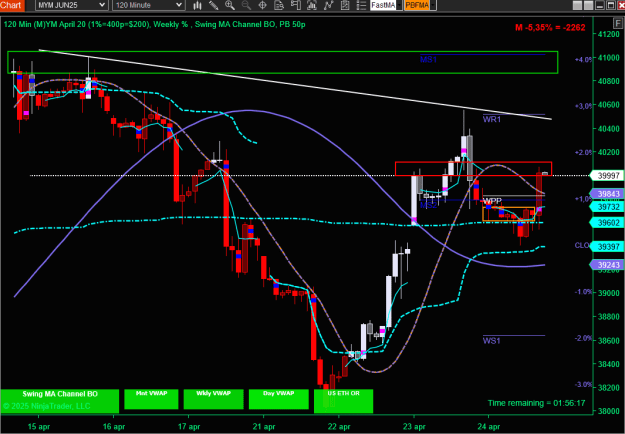Screen dimensions: 625x434
Task: Toggle the Mnt VWAP button
Action: (x=151, y=399)
